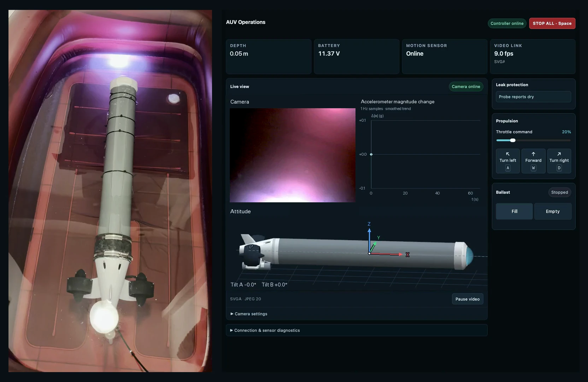
Task: Click the 20% throttle value
Action: coord(566,132)
